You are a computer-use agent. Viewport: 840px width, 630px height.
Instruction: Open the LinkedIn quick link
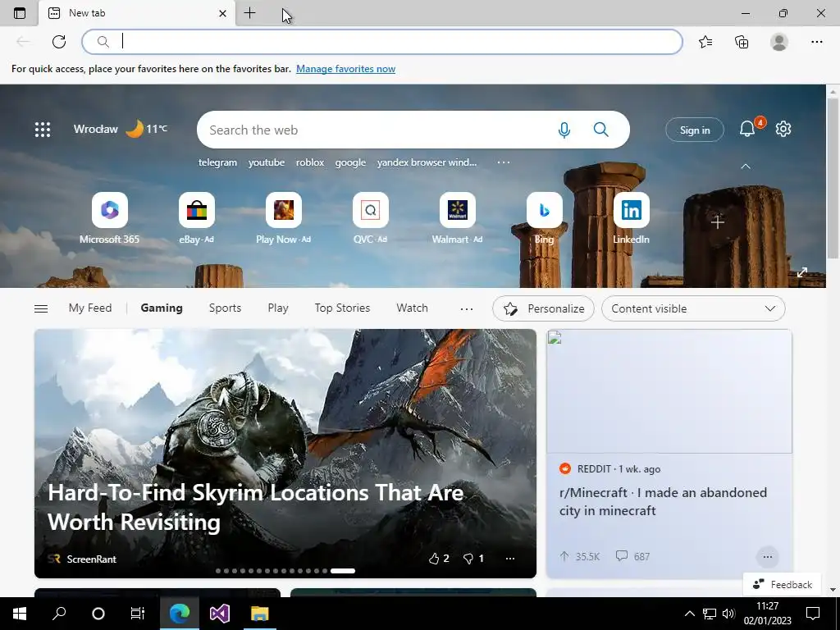click(x=631, y=218)
